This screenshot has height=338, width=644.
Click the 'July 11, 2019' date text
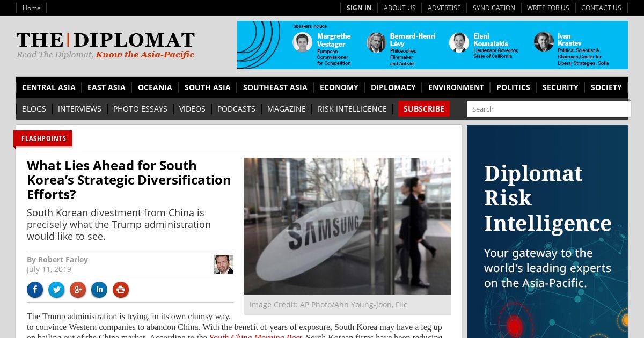[49, 269]
